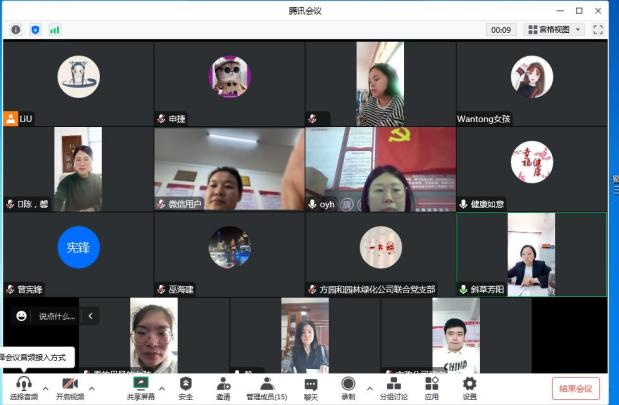Click audio access method tooltip

pyautogui.click(x=36, y=358)
